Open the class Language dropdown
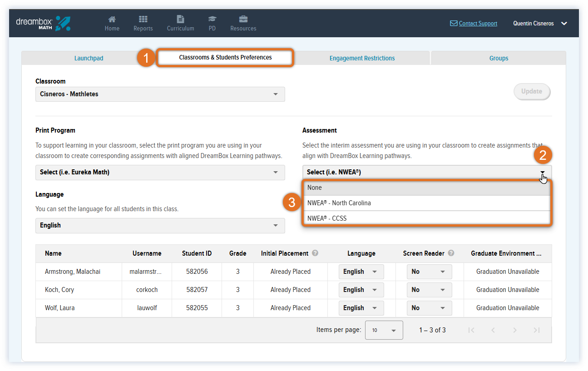588x371 pixels. [x=160, y=225]
